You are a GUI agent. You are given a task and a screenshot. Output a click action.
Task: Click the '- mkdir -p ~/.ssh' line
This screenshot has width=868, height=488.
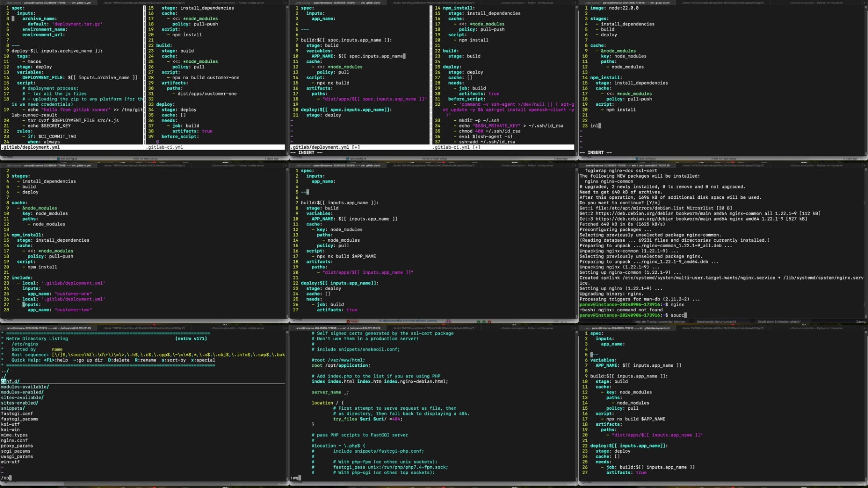coord(476,120)
